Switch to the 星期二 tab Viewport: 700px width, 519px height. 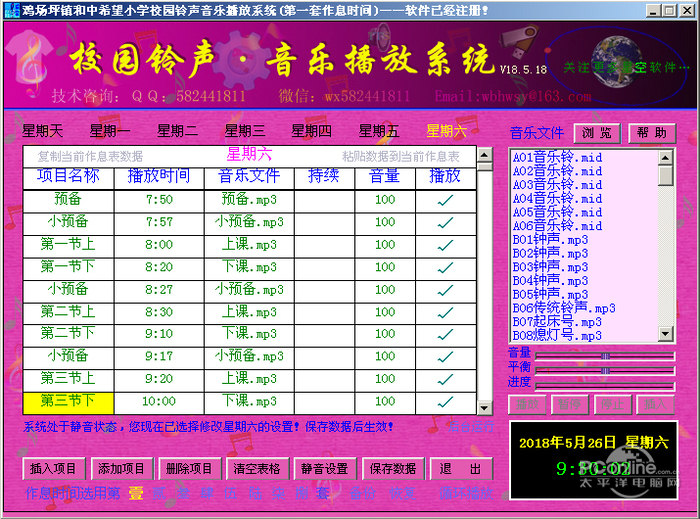pyautogui.click(x=177, y=131)
